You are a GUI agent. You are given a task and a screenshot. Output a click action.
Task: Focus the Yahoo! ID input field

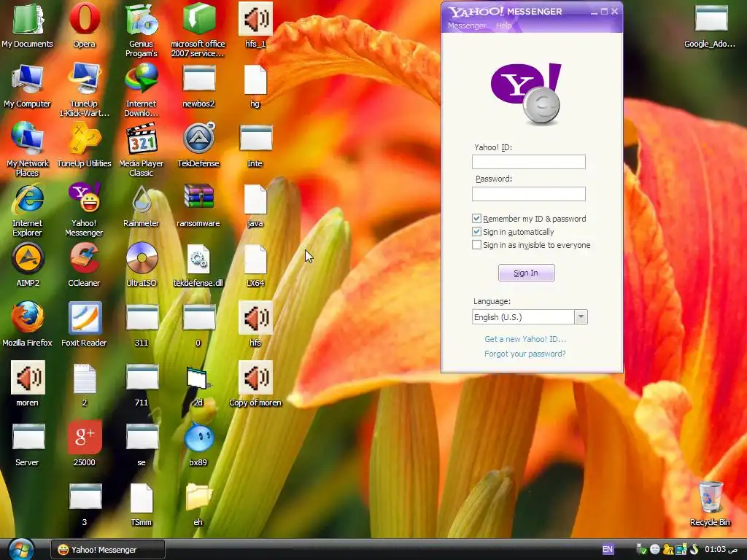528,162
